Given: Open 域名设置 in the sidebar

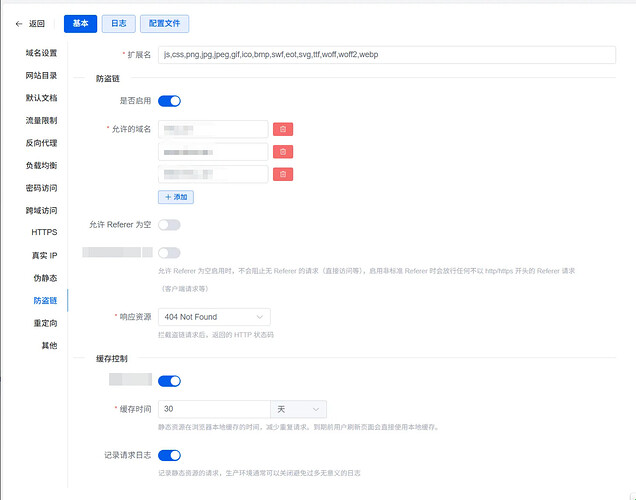Looking at the screenshot, I should point(41,53).
